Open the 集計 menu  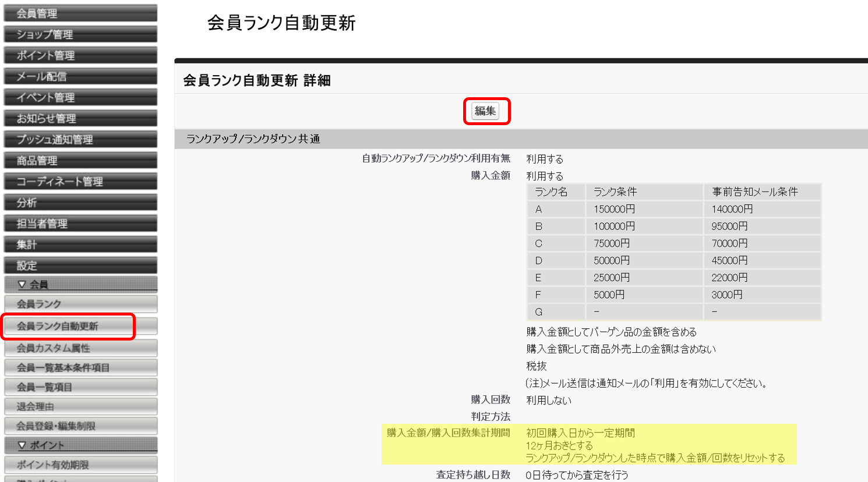coord(80,243)
